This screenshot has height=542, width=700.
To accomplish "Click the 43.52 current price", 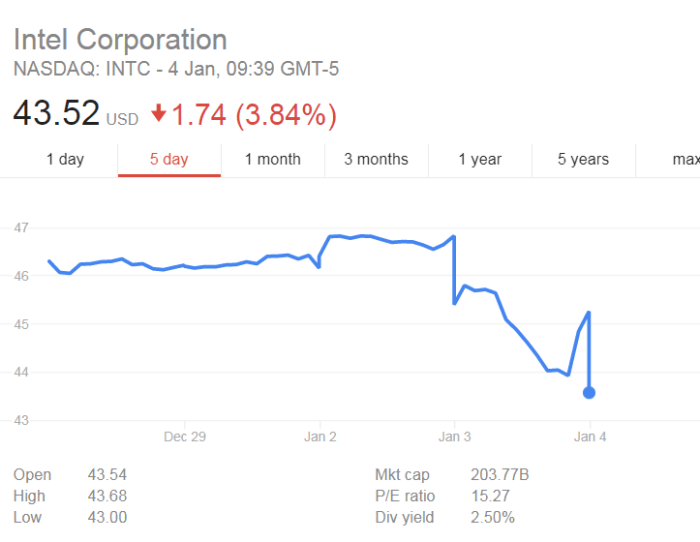I will pyautogui.click(x=56, y=114).
